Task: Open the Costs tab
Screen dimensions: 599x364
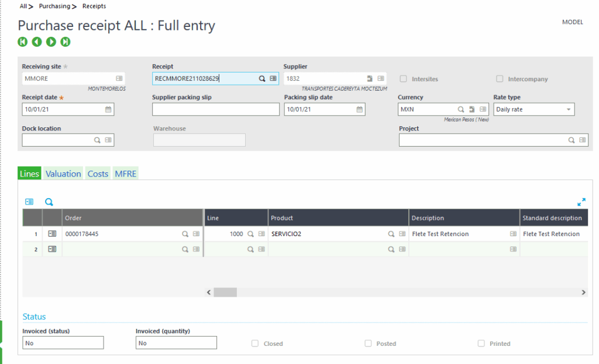Action: pyautogui.click(x=98, y=174)
